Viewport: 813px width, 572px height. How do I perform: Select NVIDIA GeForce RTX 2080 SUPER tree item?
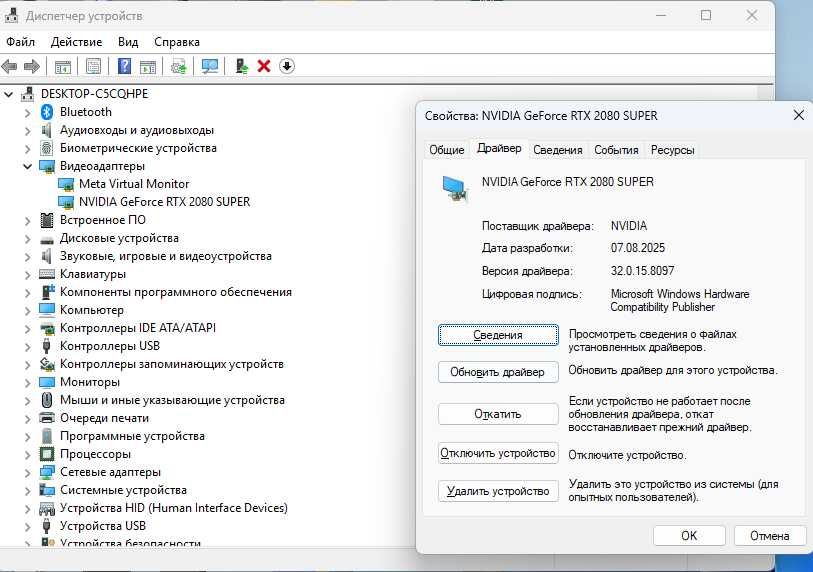point(164,202)
